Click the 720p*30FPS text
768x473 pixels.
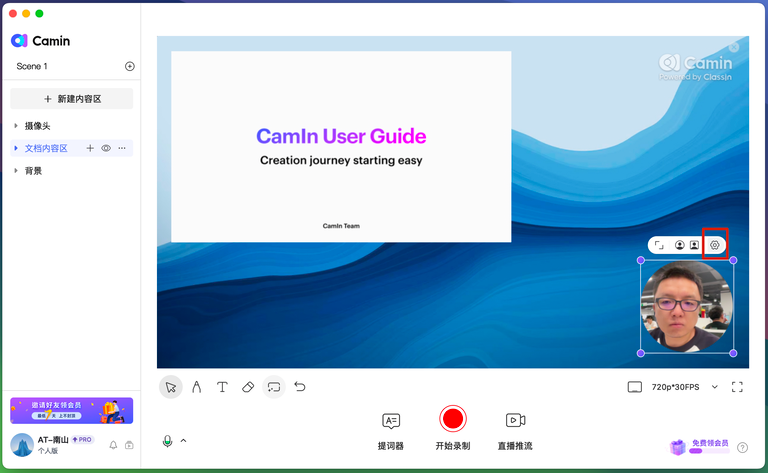675,387
